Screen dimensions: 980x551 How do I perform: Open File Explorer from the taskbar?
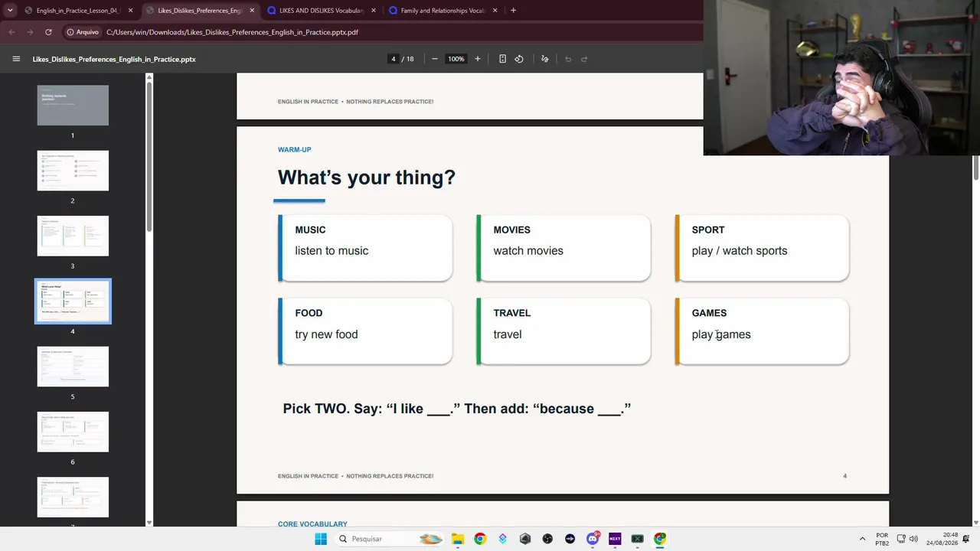coord(458,539)
